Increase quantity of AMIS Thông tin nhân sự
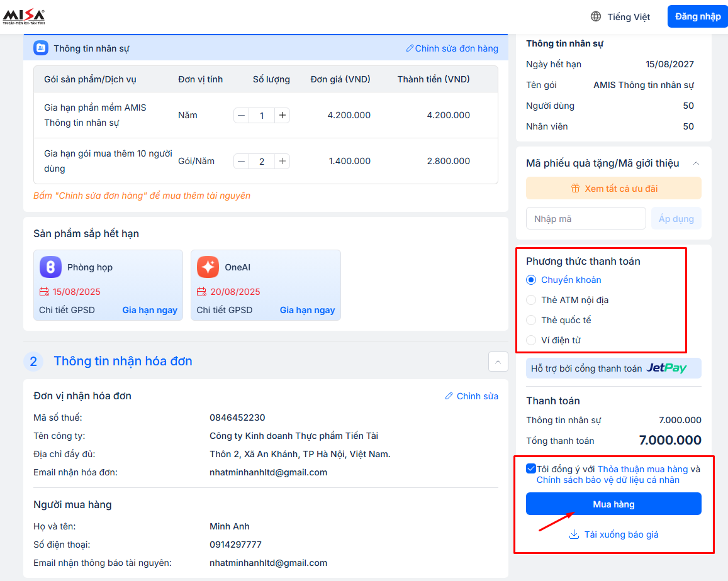This screenshot has width=728, height=581. [x=283, y=116]
